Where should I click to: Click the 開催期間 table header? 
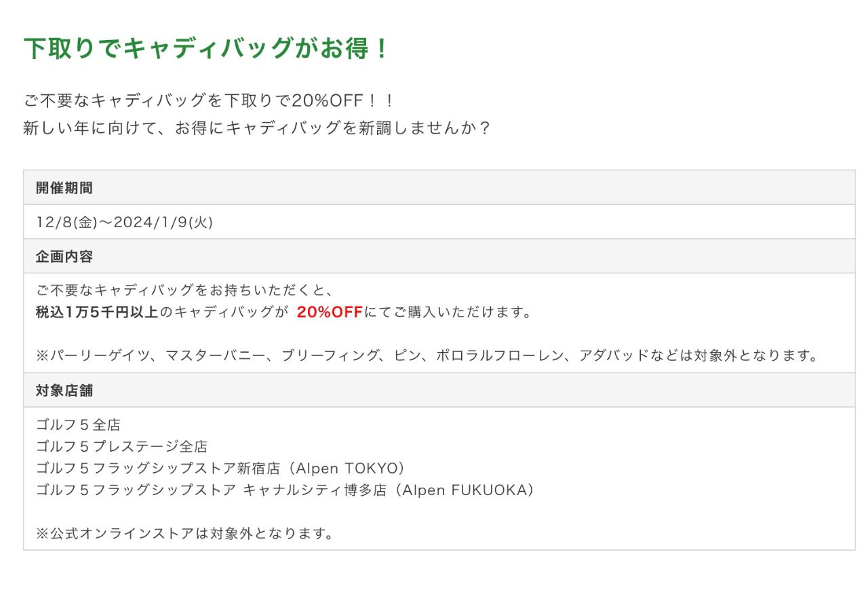point(64,188)
